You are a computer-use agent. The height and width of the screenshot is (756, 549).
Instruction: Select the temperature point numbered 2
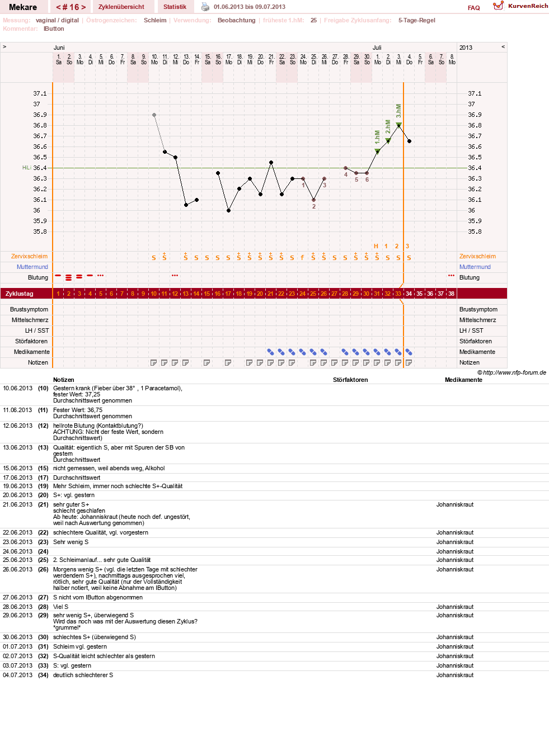coord(313,200)
